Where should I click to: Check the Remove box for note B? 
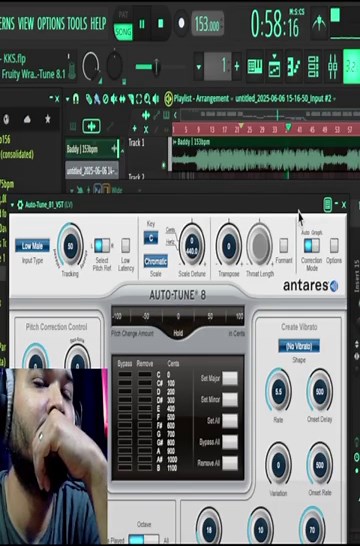coord(145,468)
